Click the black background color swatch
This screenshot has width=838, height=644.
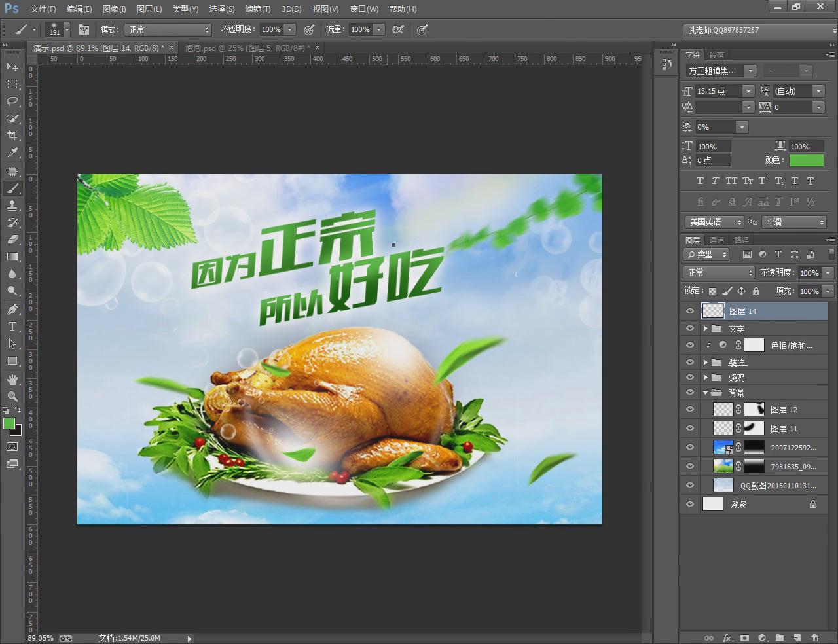point(17,431)
